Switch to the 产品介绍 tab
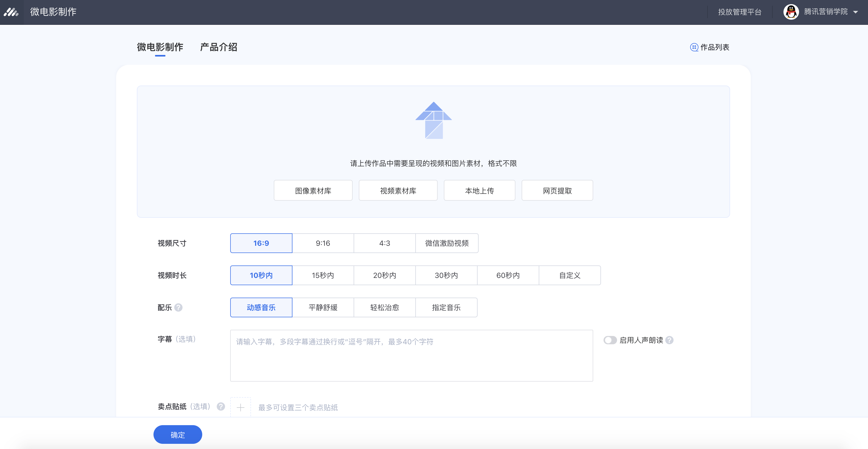The width and height of the screenshot is (868, 449). pos(219,47)
